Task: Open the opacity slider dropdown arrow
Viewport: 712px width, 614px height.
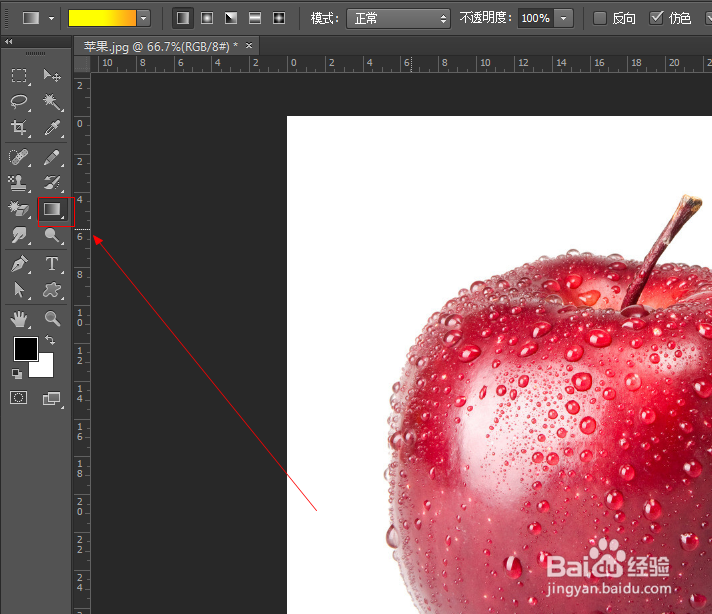Action: [564, 19]
